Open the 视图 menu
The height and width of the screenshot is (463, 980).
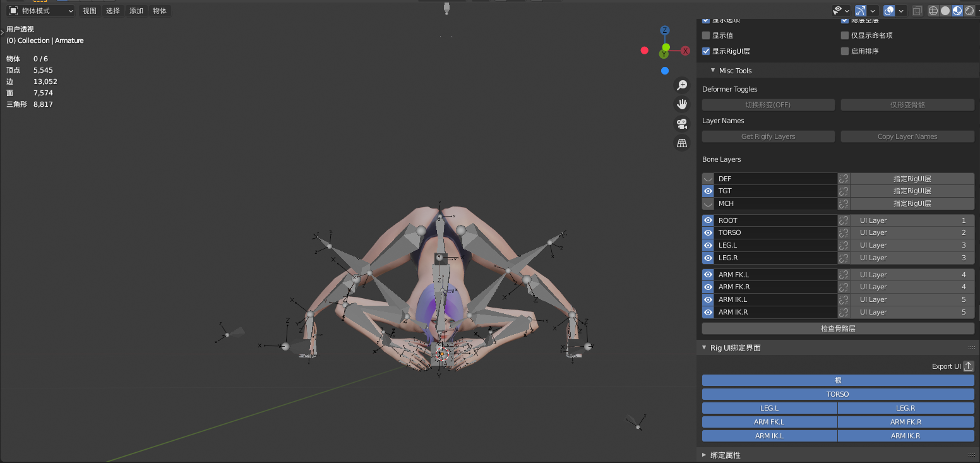click(x=90, y=11)
